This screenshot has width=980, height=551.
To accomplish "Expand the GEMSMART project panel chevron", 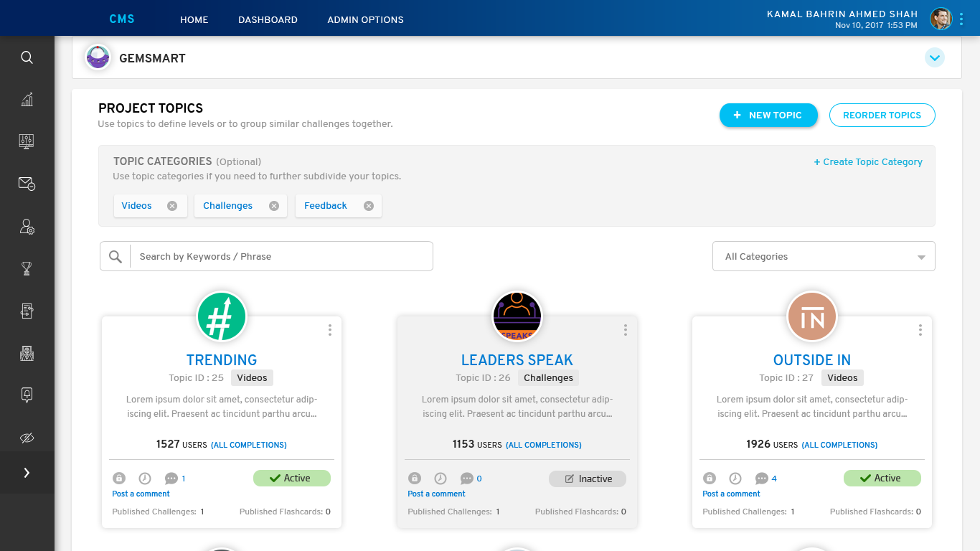I will 934,57.
